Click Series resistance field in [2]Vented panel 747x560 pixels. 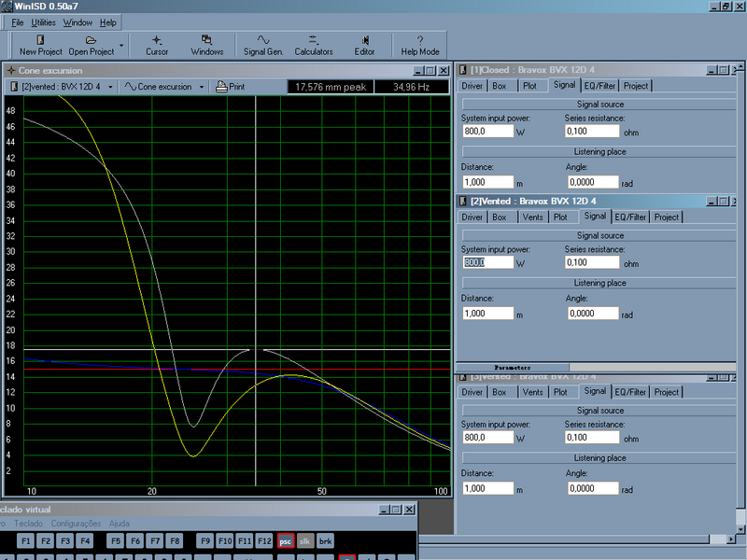592,262
